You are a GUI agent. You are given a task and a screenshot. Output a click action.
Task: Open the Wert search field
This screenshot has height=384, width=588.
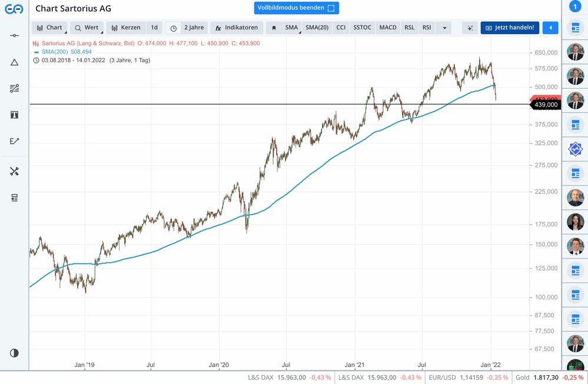86,28
